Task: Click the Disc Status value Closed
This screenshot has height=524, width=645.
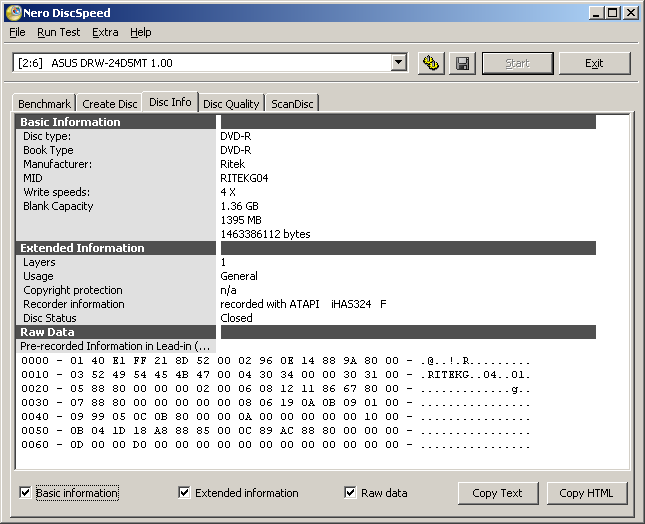Action: pyautogui.click(x=236, y=318)
